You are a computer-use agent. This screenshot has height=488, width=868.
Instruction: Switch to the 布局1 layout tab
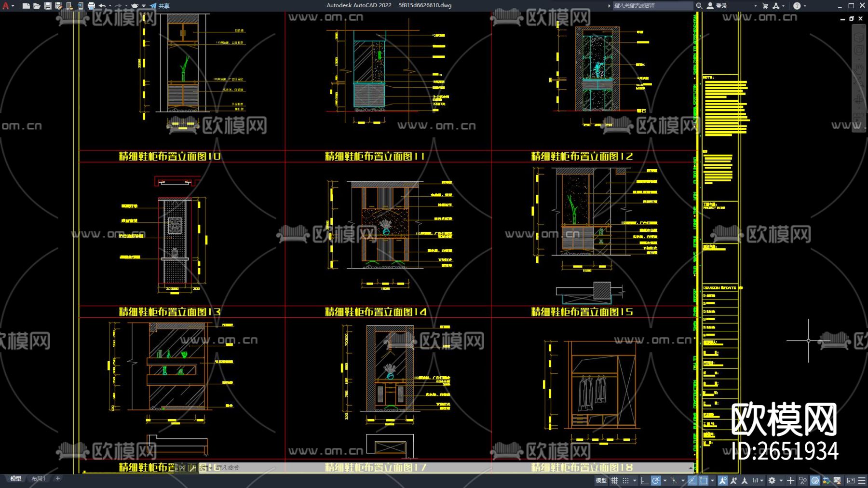click(38, 478)
